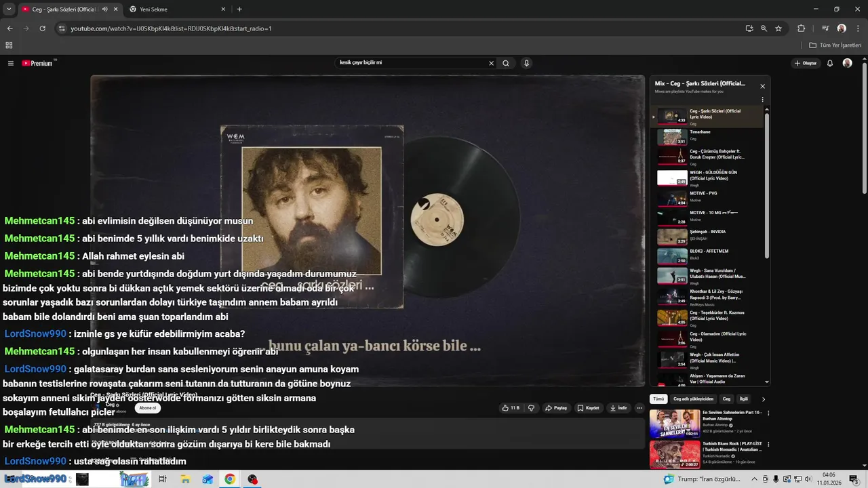Select the Ceg adlı yükleyiciden chip
868x488 pixels.
pyautogui.click(x=693, y=399)
